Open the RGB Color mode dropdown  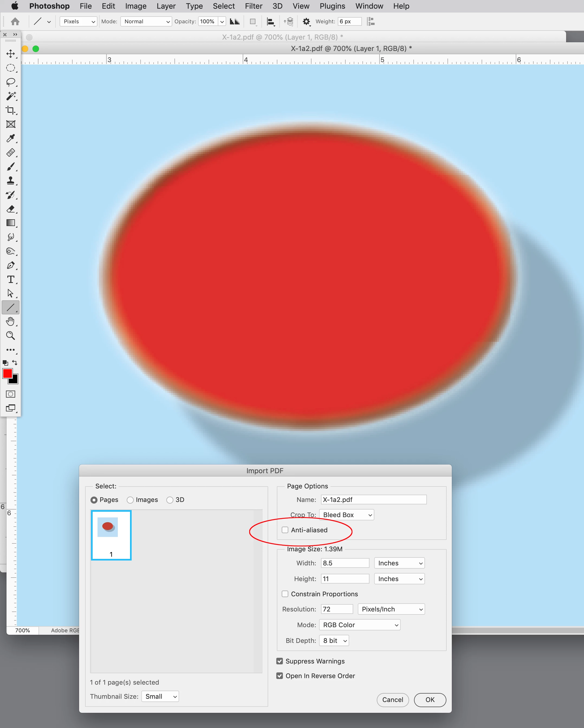coord(359,625)
